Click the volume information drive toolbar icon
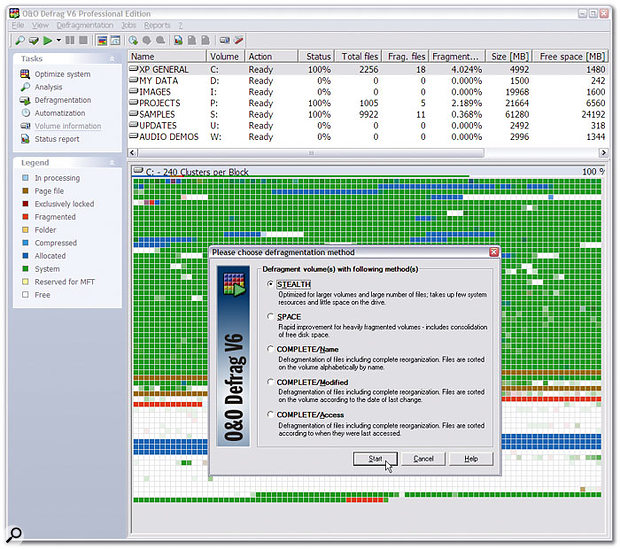The width and height of the screenshot is (620, 549). pyautogui.click(x=225, y=40)
